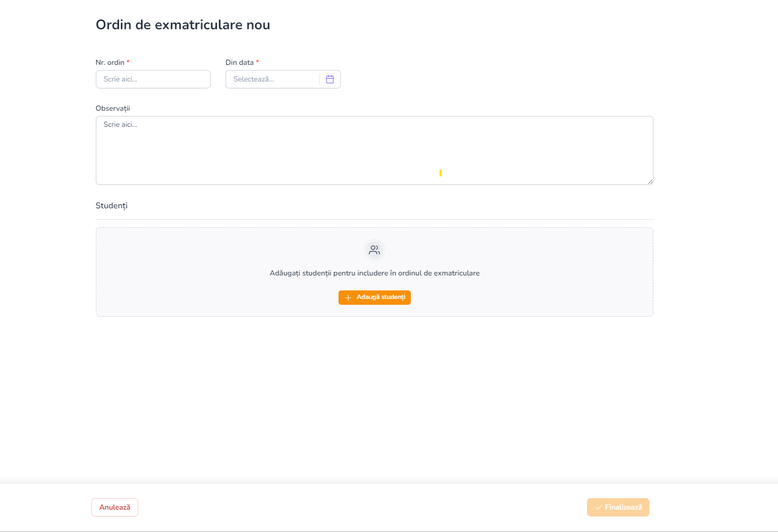Click the yellow marker inside Observații

click(441, 173)
